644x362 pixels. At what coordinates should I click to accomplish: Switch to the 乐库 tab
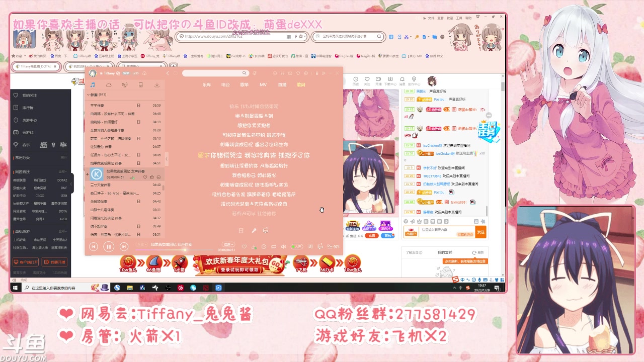coord(207,85)
